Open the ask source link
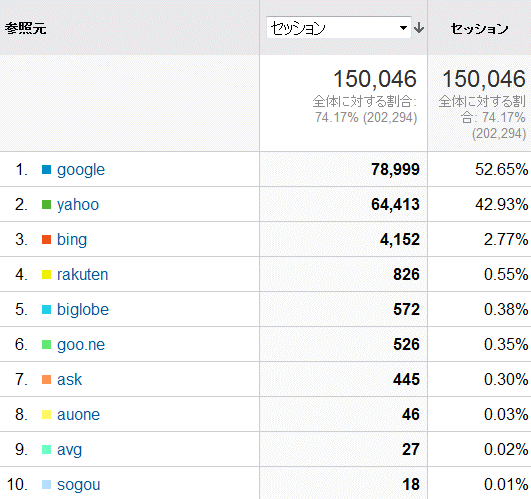This screenshot has height=499, width=531. pyautogui.click(x=69, y=379)
